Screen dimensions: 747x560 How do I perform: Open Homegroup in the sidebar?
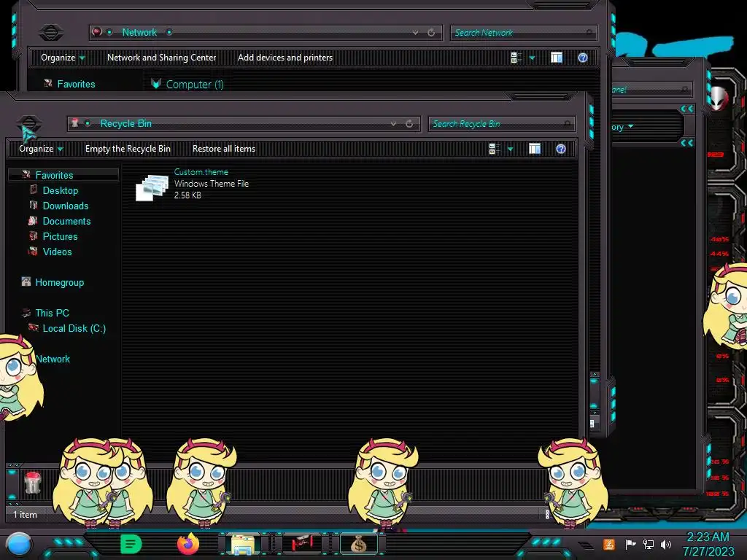point(60,282)
